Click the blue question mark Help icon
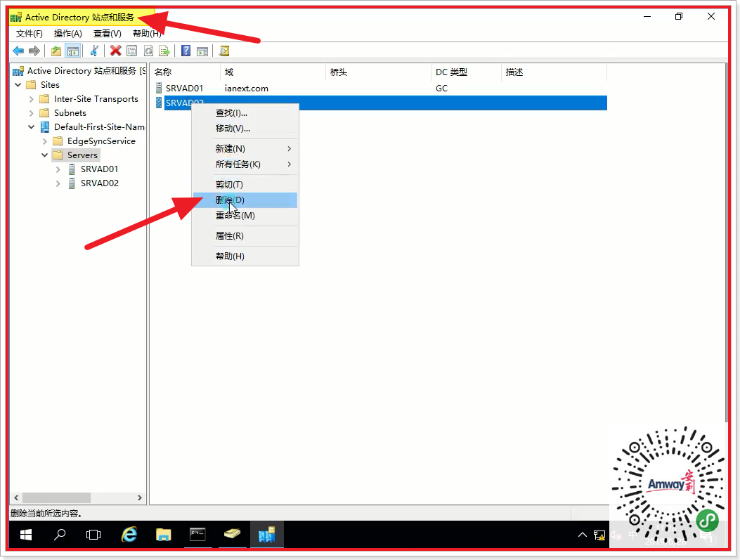740x560 pixels. tap(186, 51)
